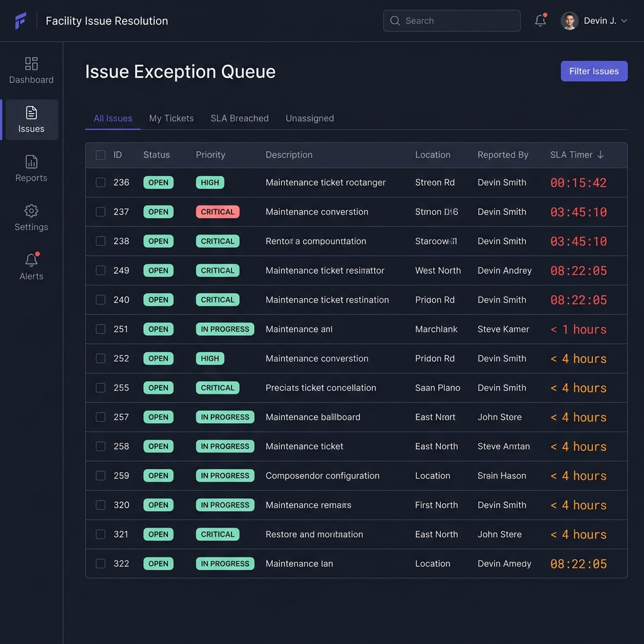644x644 pixels.
Task: Select the Issues document icon
Action: point(31,113)
